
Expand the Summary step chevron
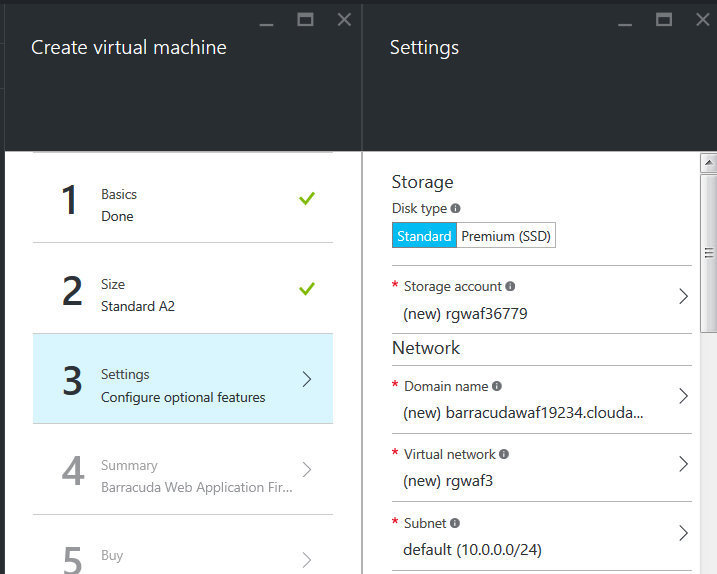pos(307,469)
